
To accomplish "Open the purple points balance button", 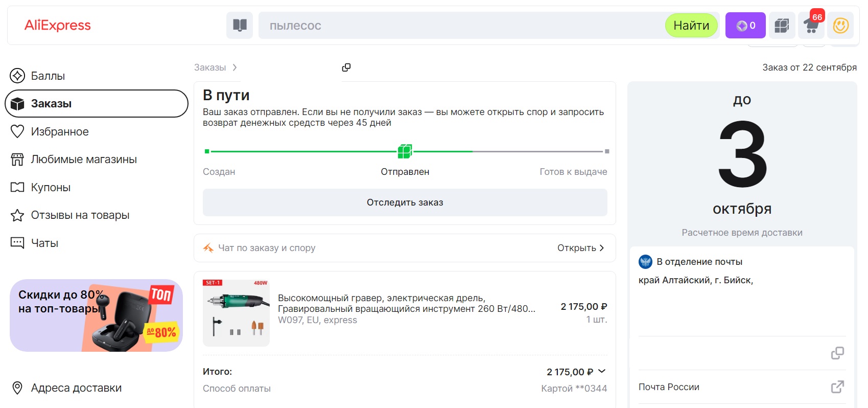I will pos(745,26).
